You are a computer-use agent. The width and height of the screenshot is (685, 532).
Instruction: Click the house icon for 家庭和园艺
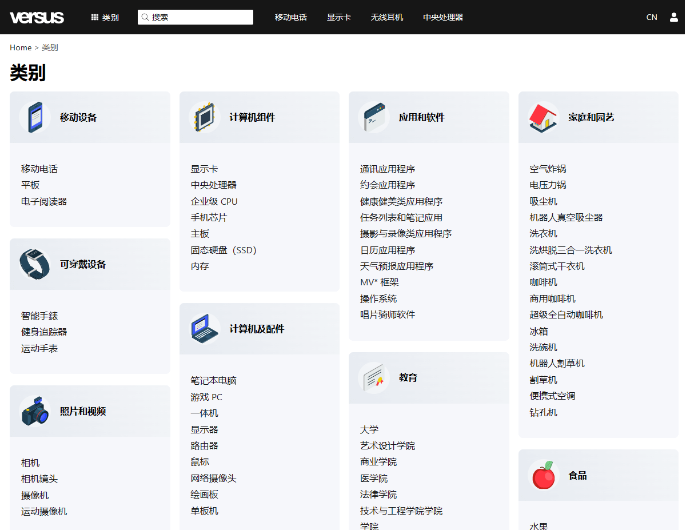click(543, 117)
